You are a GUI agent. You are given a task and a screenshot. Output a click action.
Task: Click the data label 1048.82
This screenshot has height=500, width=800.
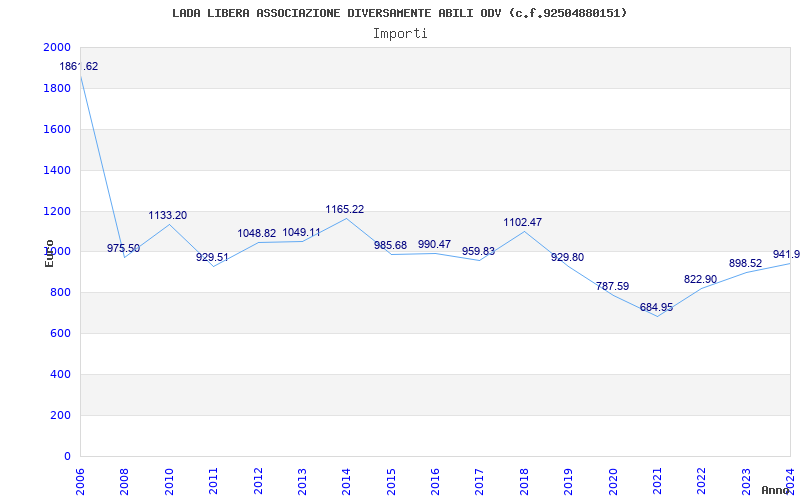pyautogui.click(x=257, y=233)
